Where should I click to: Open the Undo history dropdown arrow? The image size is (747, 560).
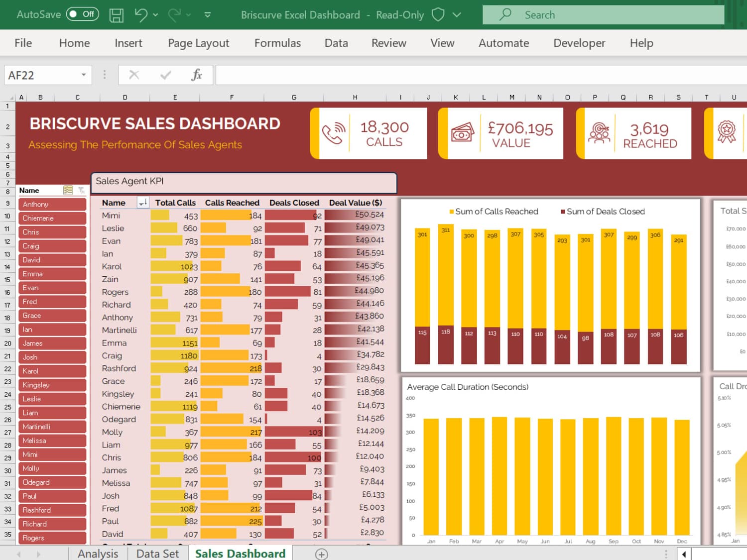(156, 15)
